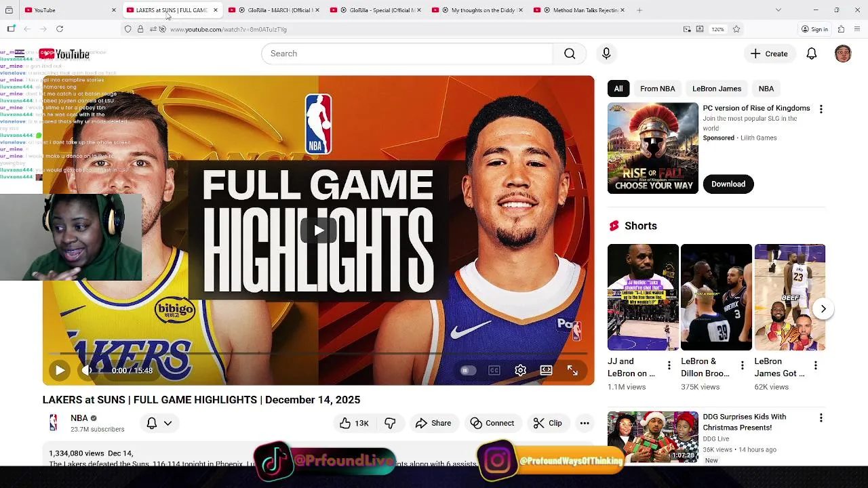Open DDG Surprises Kids video thumbnail
Image resolution: width=868 pixels, height=488 pixels.
click(652, 436)
